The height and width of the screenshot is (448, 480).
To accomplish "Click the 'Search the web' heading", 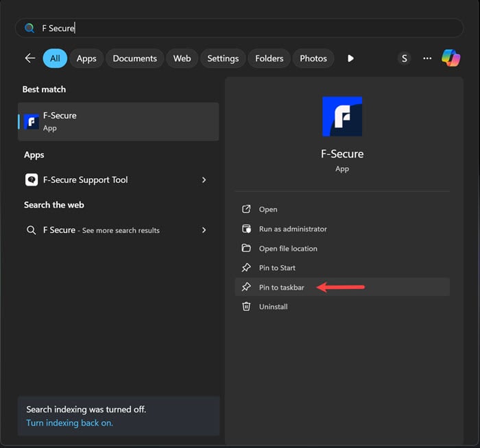I will 54,205.
